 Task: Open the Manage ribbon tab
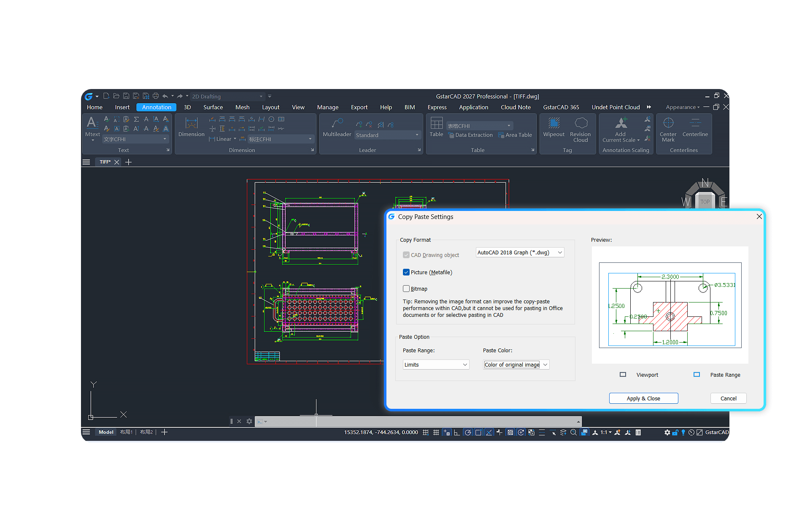click(328, 107)
